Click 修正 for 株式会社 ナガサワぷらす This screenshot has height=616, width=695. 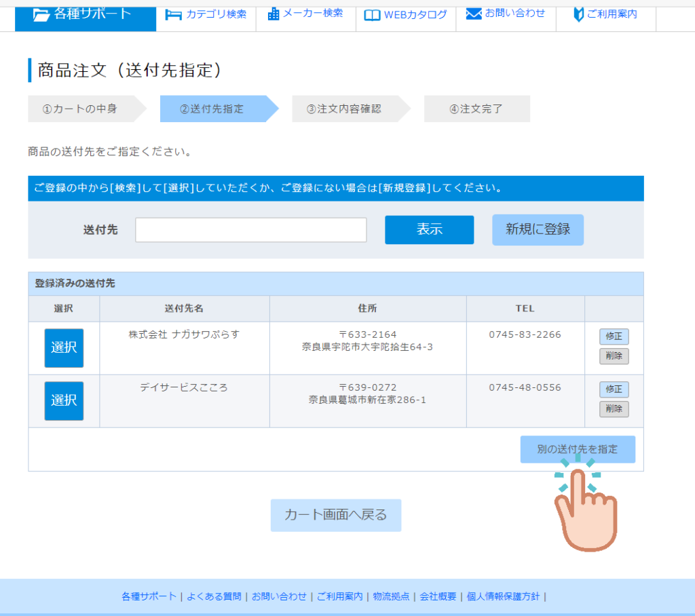pyautogui.click(x=614, y=336)
